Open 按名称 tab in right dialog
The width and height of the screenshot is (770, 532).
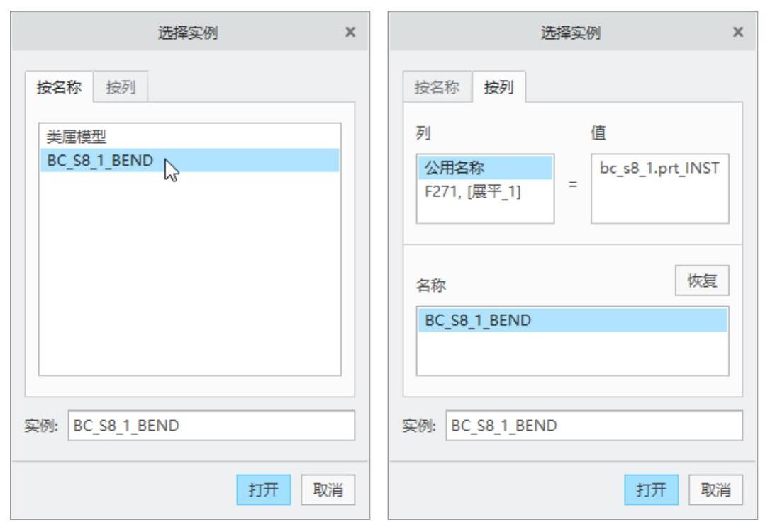click(x=437, y=88)
